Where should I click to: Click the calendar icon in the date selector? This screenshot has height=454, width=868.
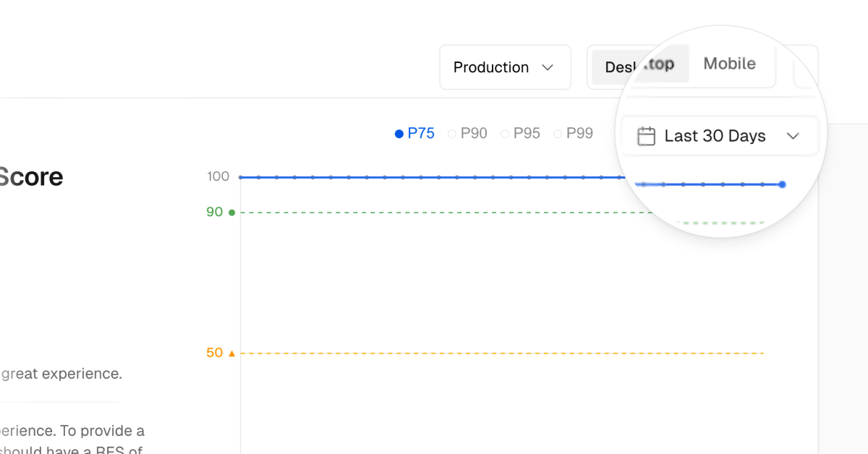click(x=647, y=135)
